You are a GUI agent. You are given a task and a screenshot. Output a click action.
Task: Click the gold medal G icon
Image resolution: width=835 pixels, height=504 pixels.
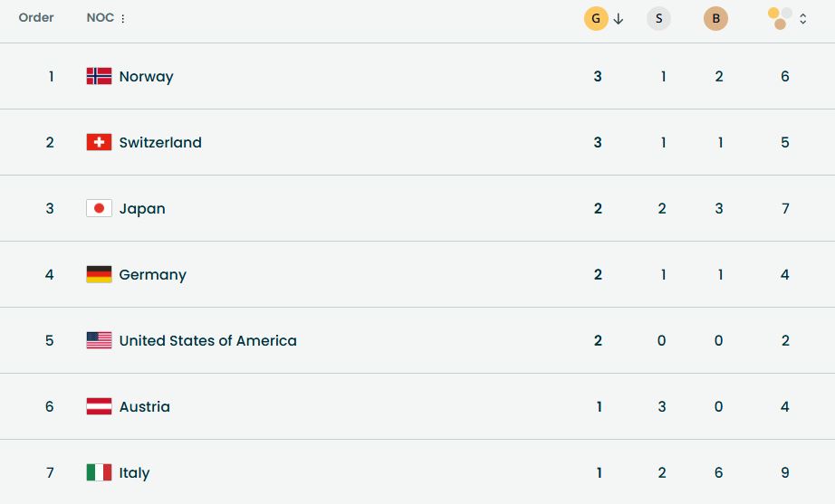[x=596, y=19]
